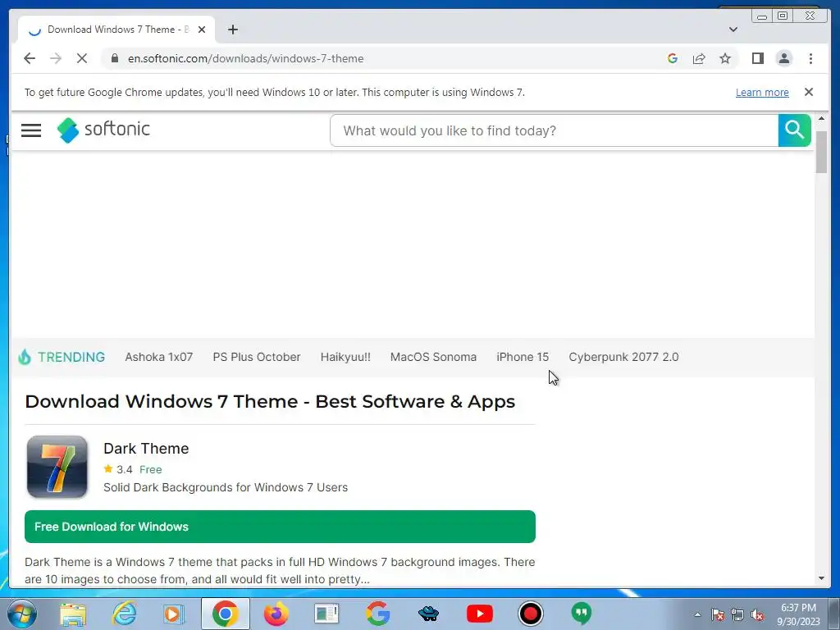This screenshot has width=840, height=630.
Task: Open trending topic Haikyuu!!
Action: tap(345, 357)
